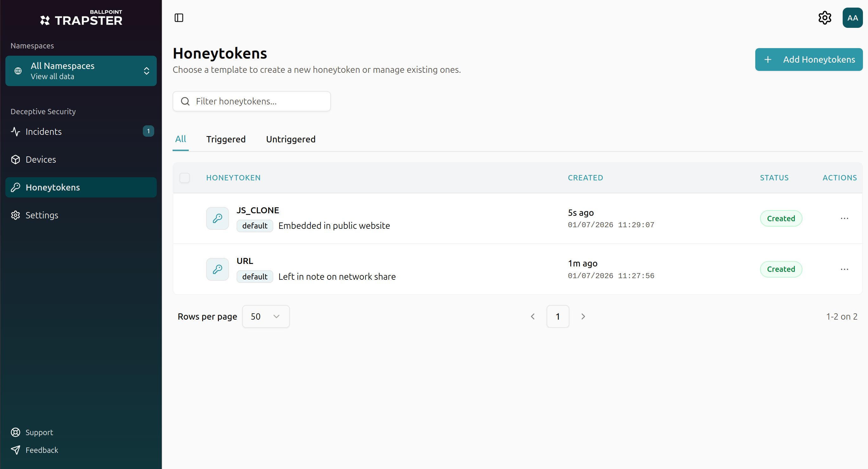
Task: Click 'Left in note on network share' description
Action: point(337,277)
